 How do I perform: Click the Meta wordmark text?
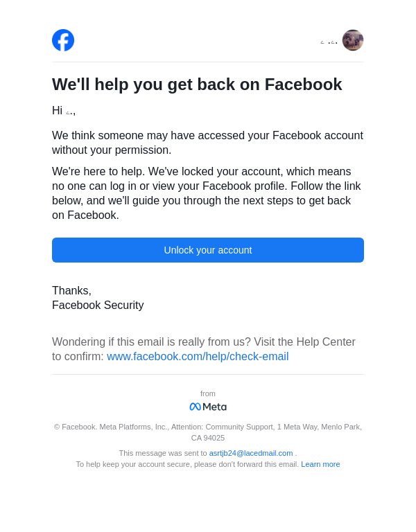(x=214, y=407)
